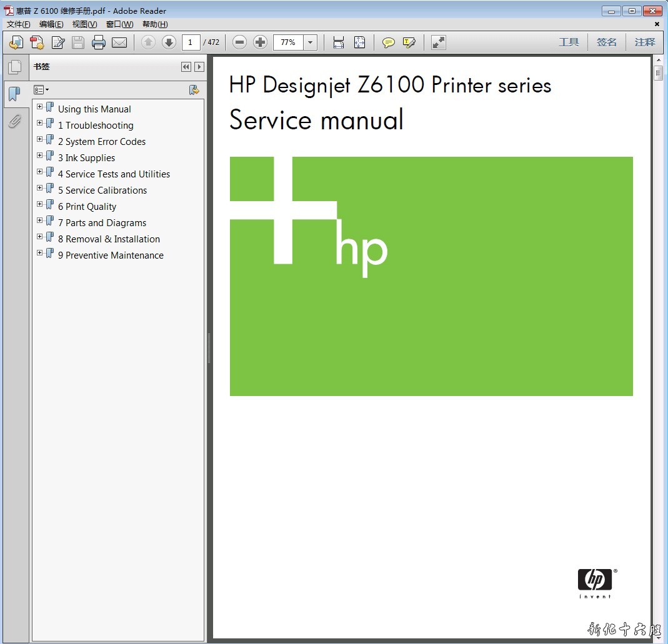This screenshot has width=668, height=644.
Task: Open the 注释 pane
Action: 645,42
